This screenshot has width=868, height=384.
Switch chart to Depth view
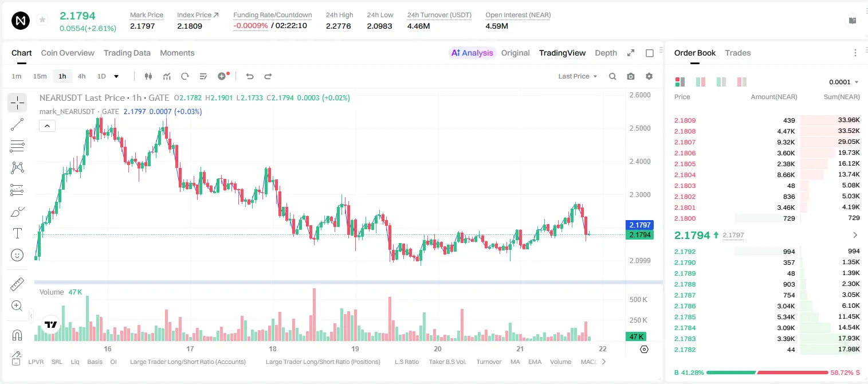point(606,53)
